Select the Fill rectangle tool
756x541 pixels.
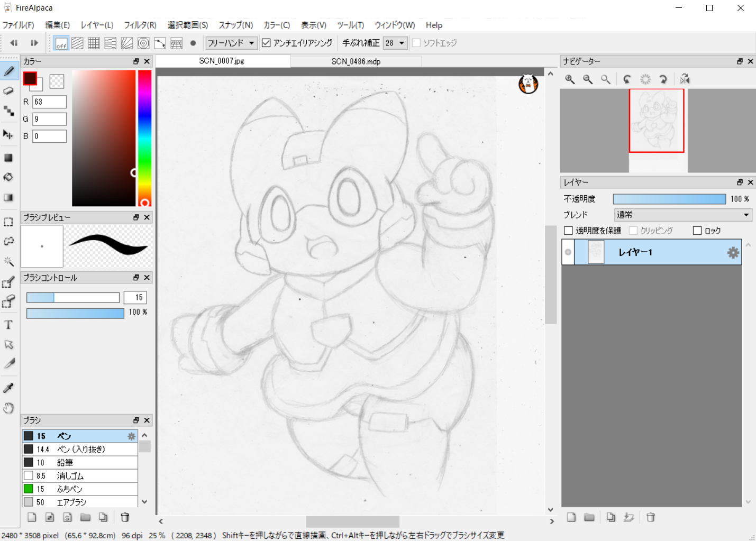click(8, 158)
